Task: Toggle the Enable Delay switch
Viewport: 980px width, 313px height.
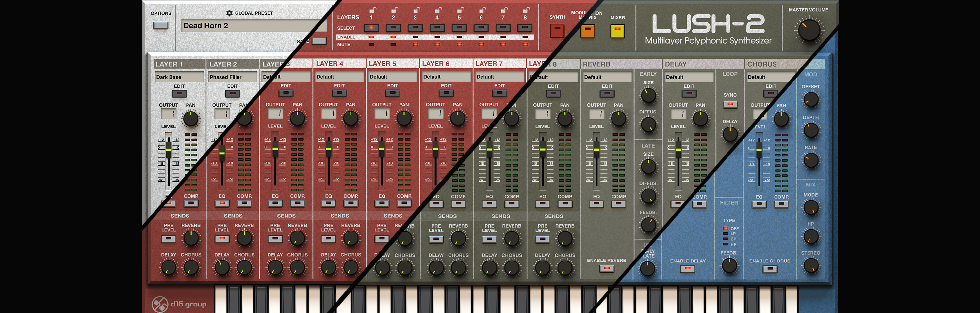Action: (x=688, y=269)
